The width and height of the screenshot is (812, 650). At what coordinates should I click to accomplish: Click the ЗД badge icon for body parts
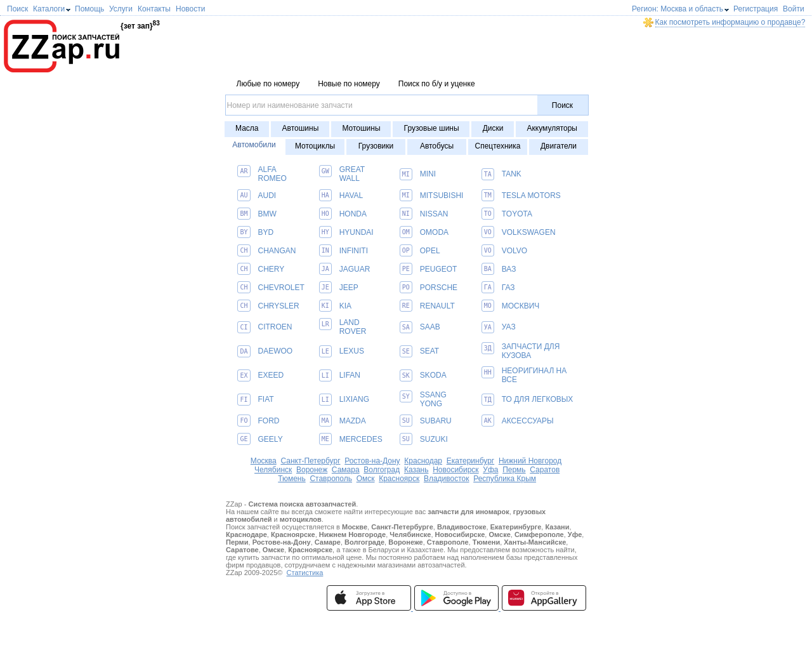tap(488, 348)
